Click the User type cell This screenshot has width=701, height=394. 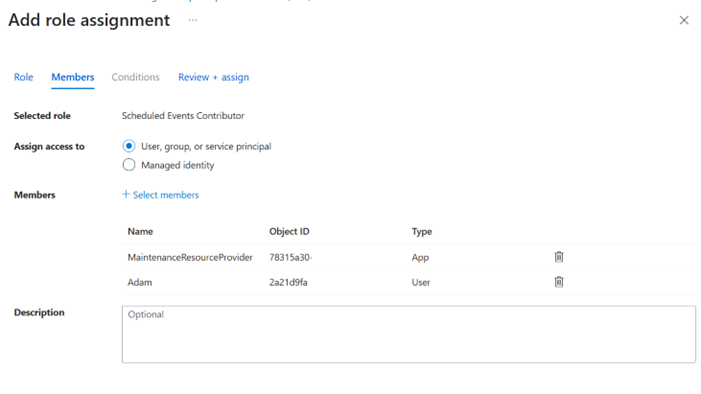[x=421, y=282]
